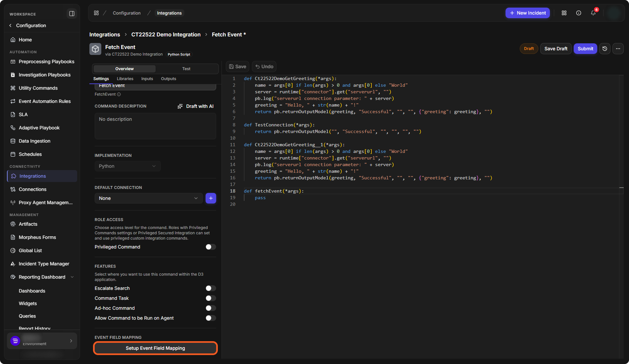
Task: Click Integrations in top breadcrumb
Action: (169, 13)
